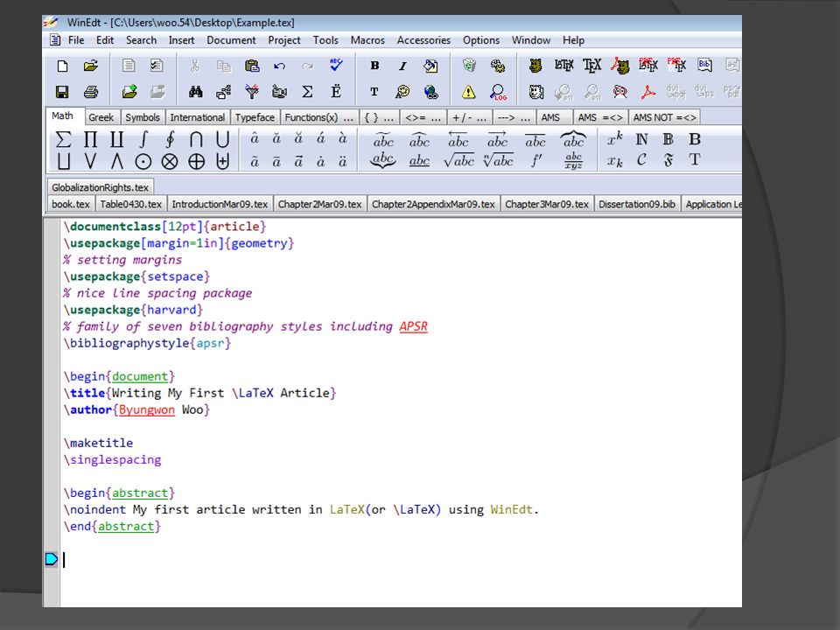
Task: Switch to the AMS NOT =<> tab
Action: 664,117
